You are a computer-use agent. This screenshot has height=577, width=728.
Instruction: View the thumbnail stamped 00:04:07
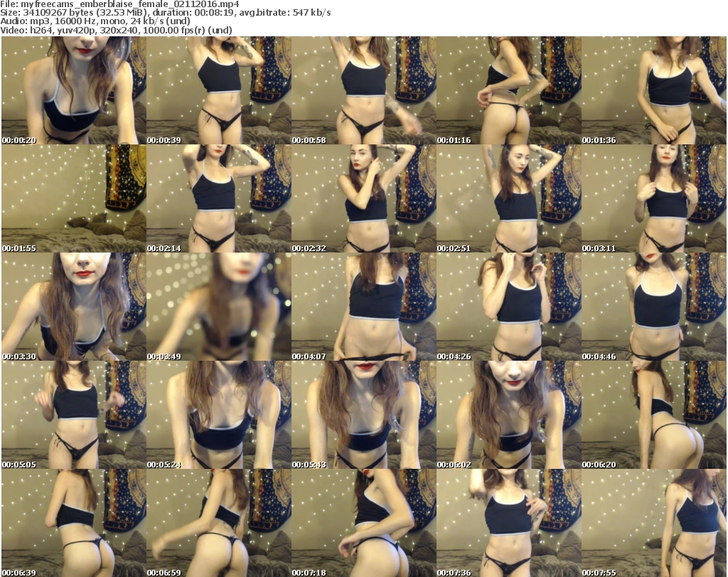pyautogui.click(x=364, y=307)
